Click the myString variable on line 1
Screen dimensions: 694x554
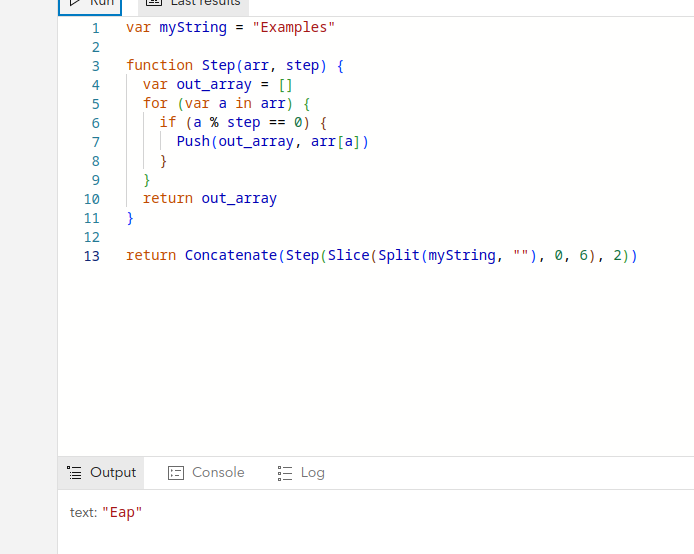[x=193, y=28]
